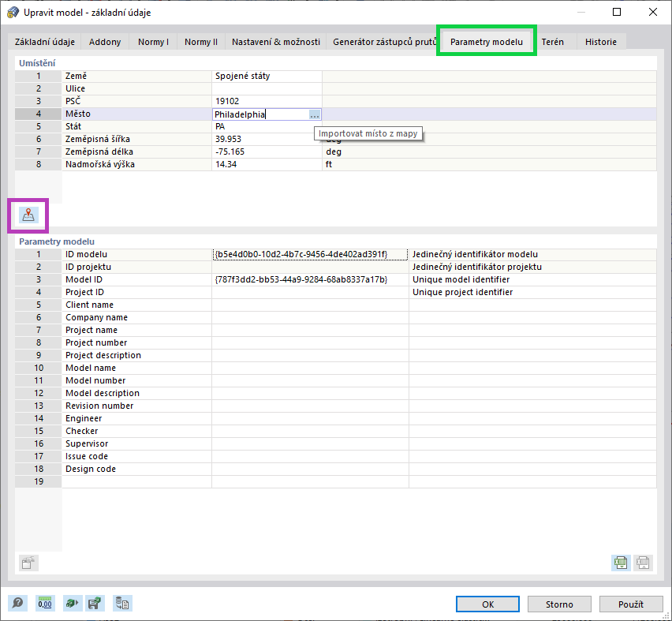Open the Historie tab

coord(601,42)
